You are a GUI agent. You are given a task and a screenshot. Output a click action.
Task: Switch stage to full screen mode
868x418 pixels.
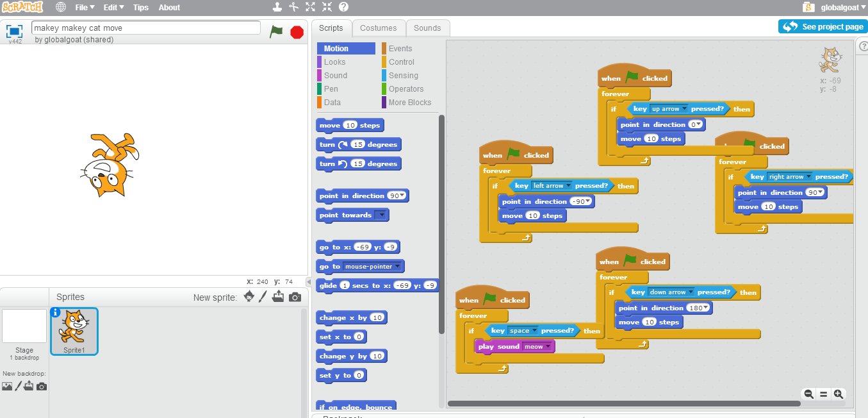click(x=15, y=30)
